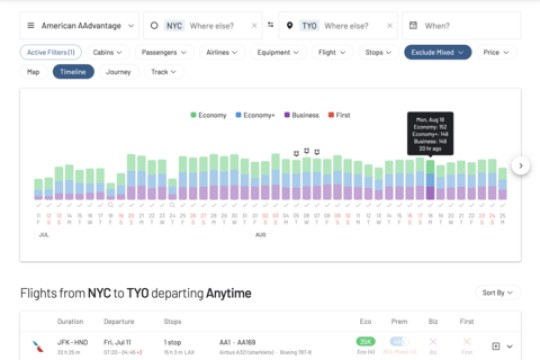The image size is (540, 360).
Task: Click the Fri Jul 11 availability bar
Action: coord(38,189)
